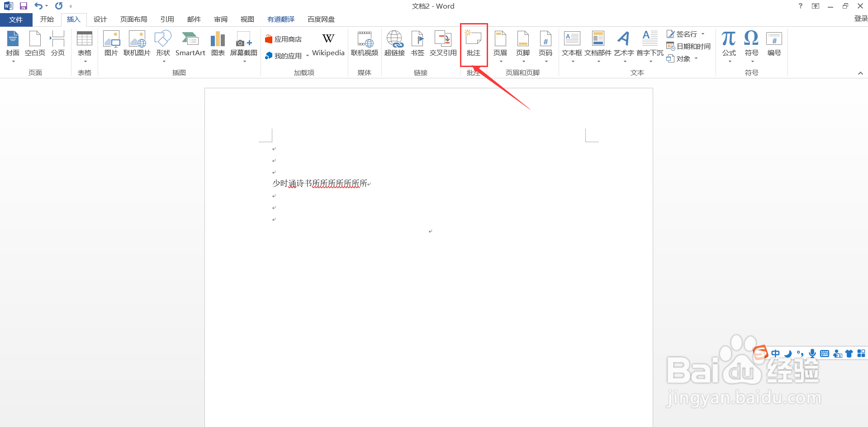Image resolution: width=868 pixels, height=427 pixels.
Task: Collapse the ribbon with the chevron
Action: (x=860, y=73)
